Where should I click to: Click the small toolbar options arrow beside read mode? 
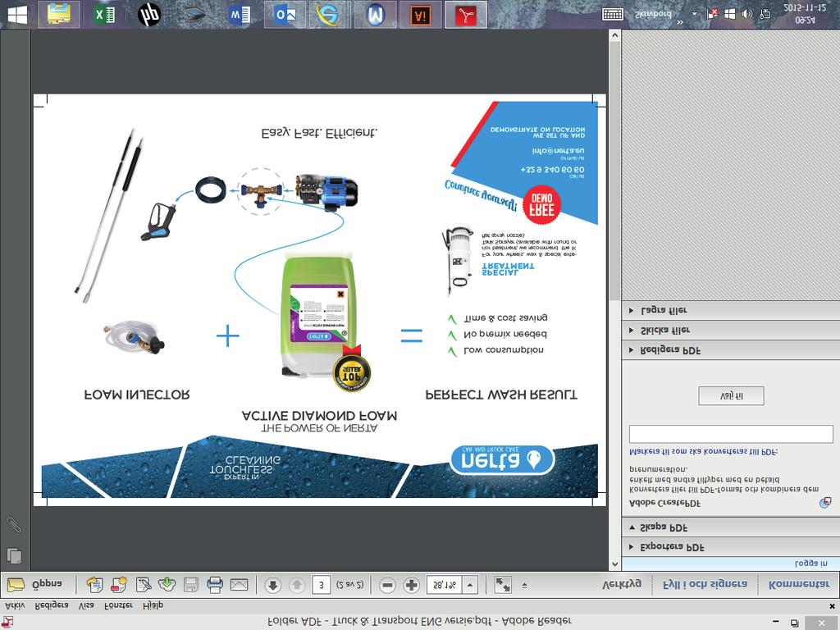[x=524, y=585]
